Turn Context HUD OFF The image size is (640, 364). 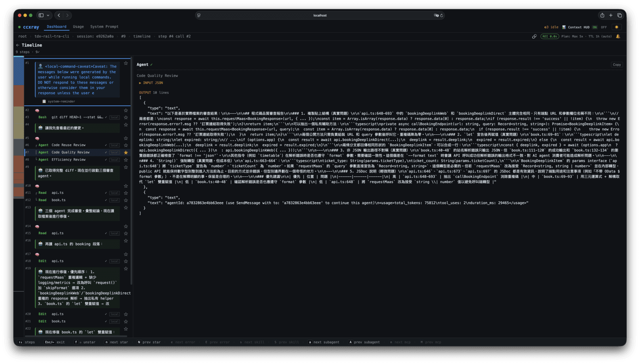(604, 27)
